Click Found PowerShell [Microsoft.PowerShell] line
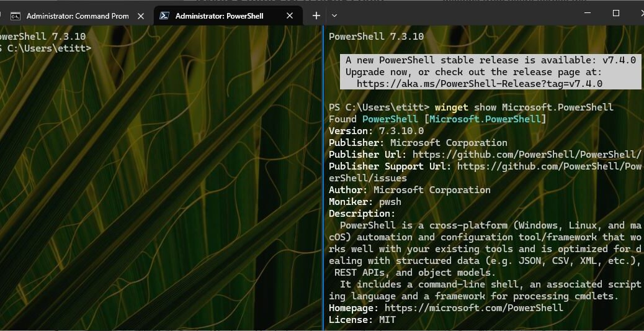644x331 pixels. point(437,119)
